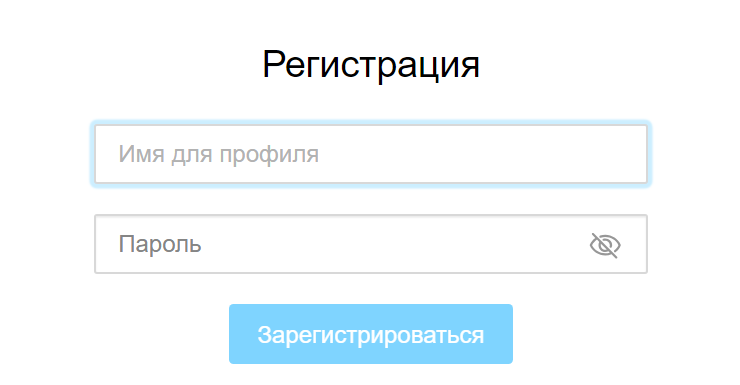The width and height of the screenshot is (740, 385).
Task: Focus the Имя для профиля input field
Action: coord(371,154)
